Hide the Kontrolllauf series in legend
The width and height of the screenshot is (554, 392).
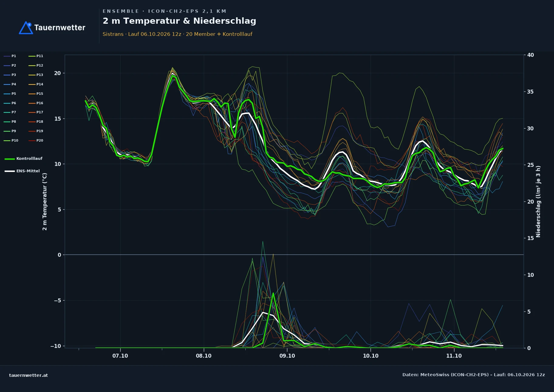[x=23, y=159]
